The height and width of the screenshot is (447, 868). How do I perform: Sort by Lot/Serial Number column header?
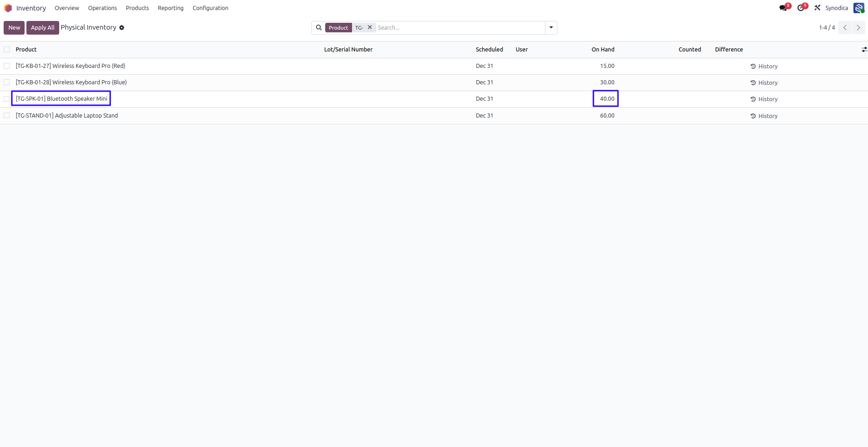(x=348, y=50)
